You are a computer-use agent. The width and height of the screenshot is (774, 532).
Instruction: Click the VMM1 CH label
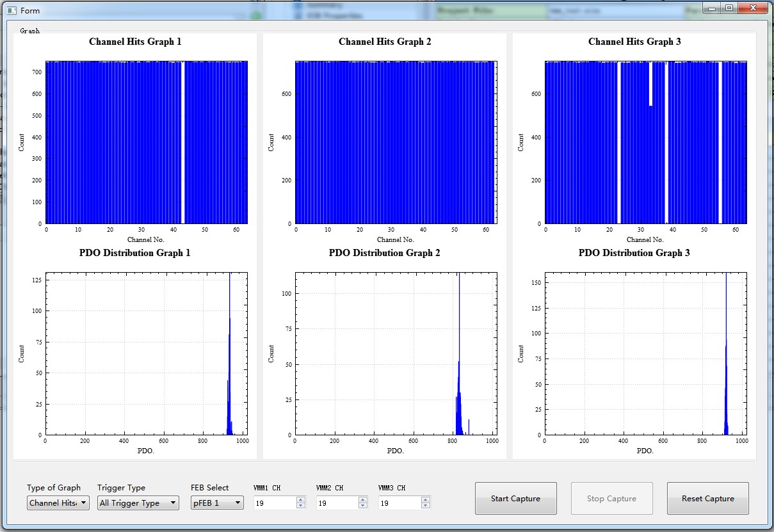click(x=267, y=488)
